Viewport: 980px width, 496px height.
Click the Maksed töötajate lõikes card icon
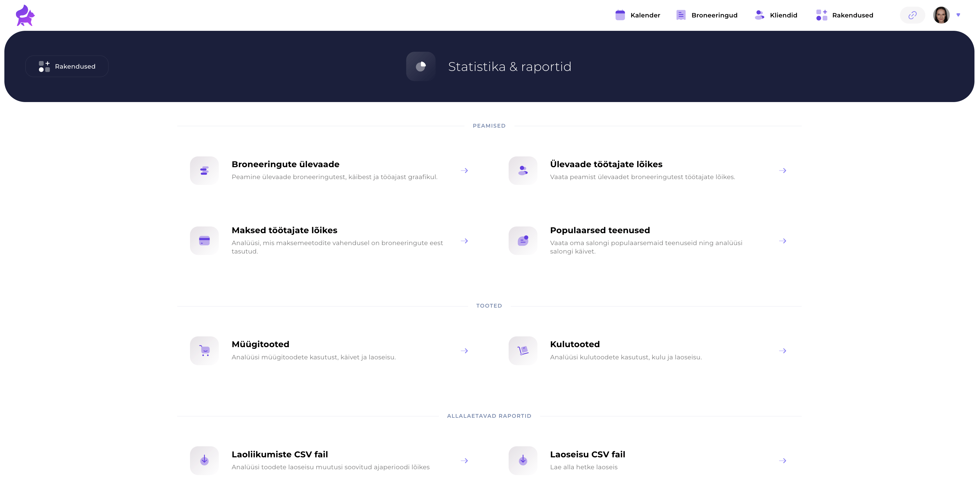point(204,241)
